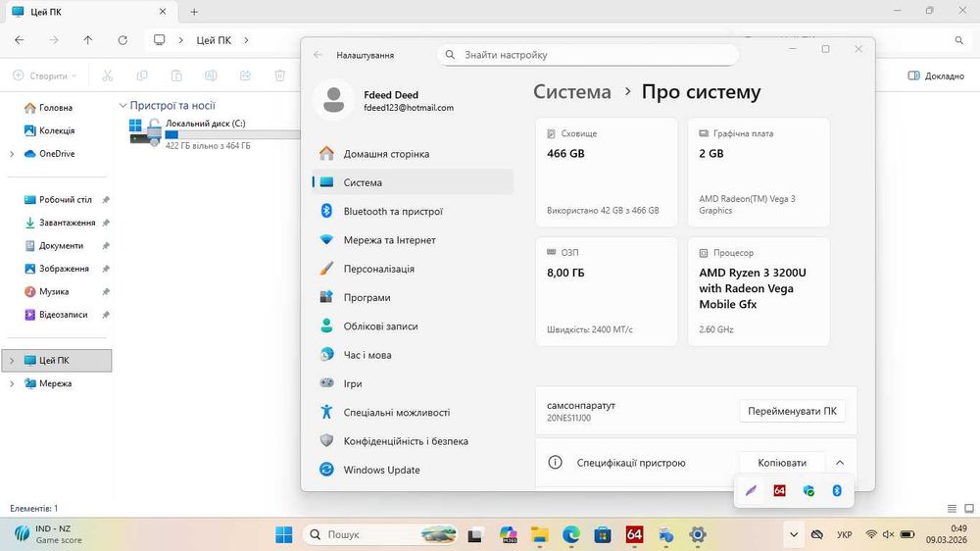Open Документи quick access folder
Screen dimensions: 980x551
[x=60, y=246]
